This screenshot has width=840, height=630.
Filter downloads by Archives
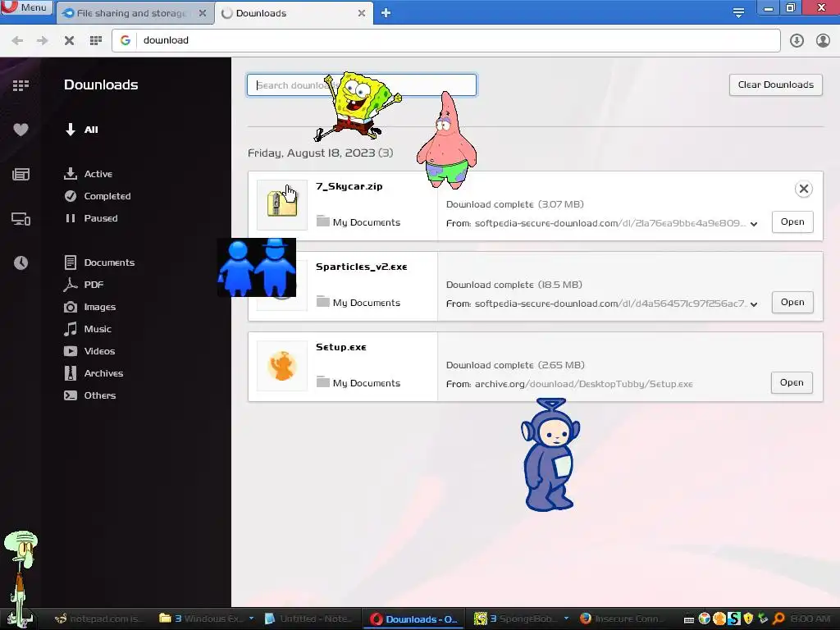pyautogui.click(x=94, y=373)
